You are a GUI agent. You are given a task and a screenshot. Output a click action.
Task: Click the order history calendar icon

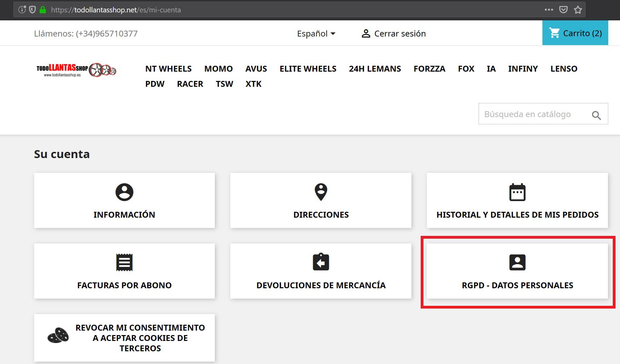(x=517, y=192)
